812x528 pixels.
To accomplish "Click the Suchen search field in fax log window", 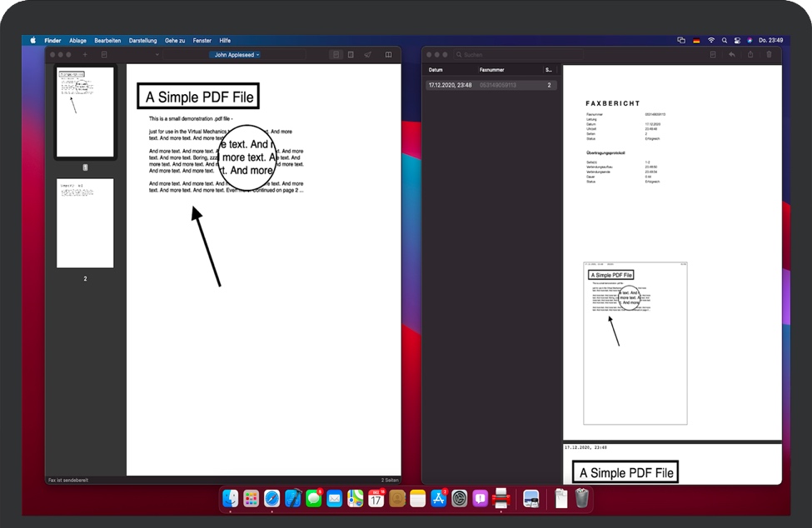I will [x=519, y=54].
